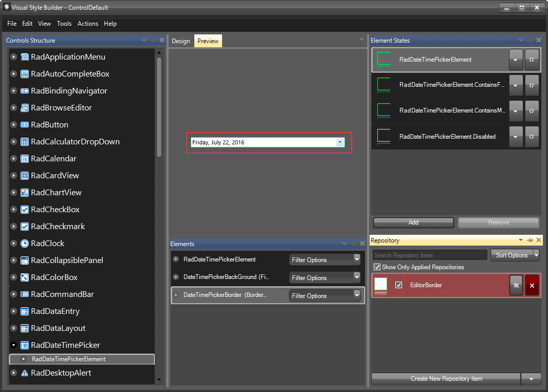This screenshot has height=392, width=548.
Task: Collapse the RadDateTimePicker tree node
Action: (13, 345)
